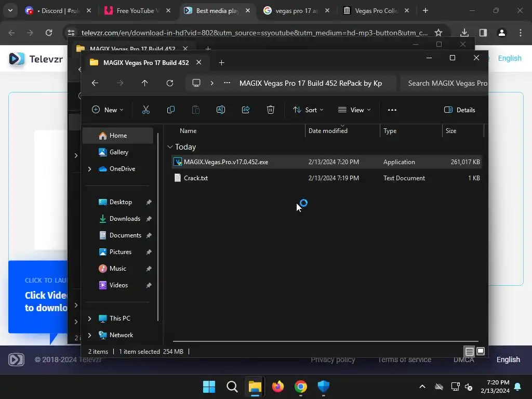Open Chrome tab search dropdown arrow

10,10
